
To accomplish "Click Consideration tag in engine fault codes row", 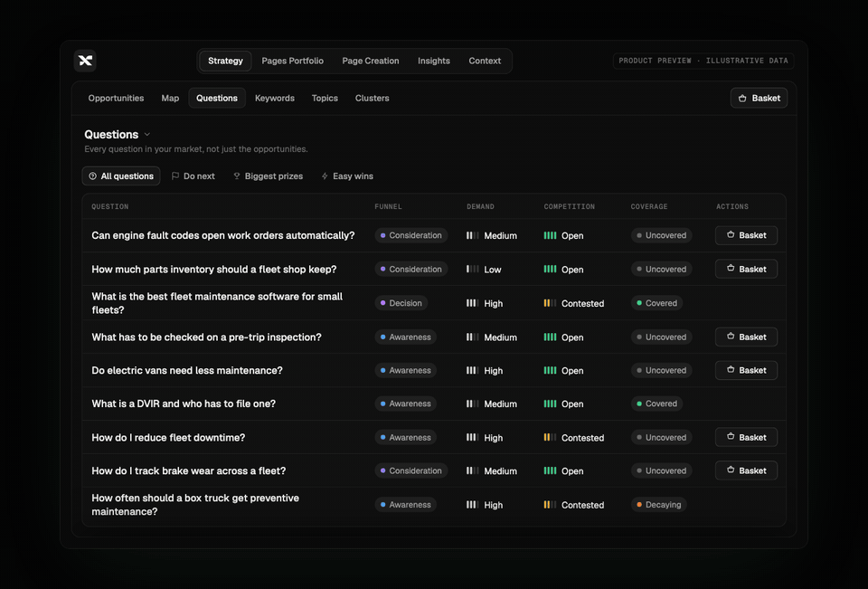I will click(411, 235).
